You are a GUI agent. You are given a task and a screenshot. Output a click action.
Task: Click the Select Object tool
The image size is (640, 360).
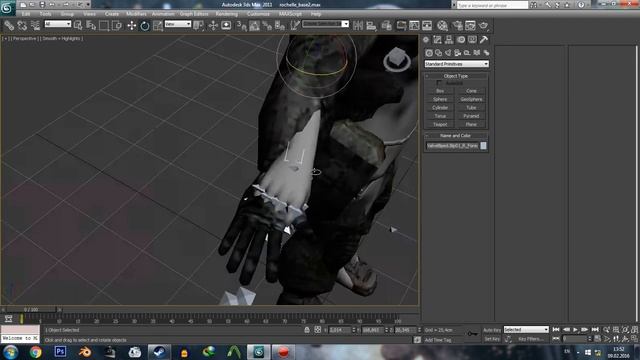[x=78, y=26]
